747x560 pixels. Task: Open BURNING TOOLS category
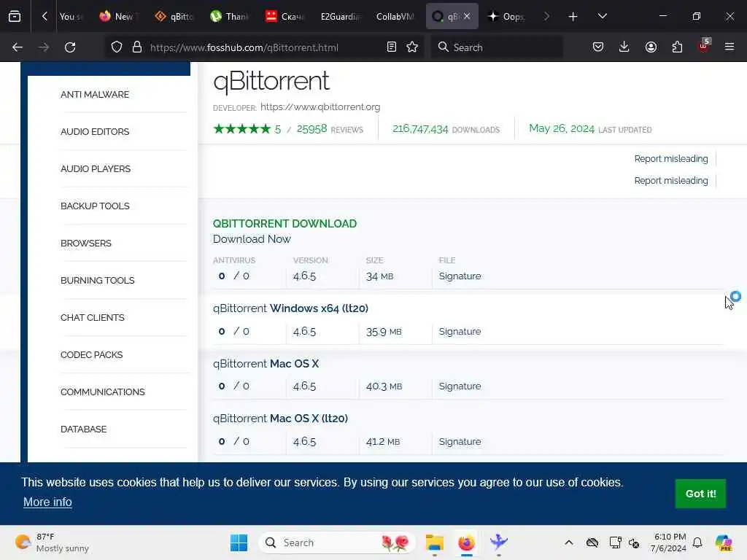(x=97, y=280)
